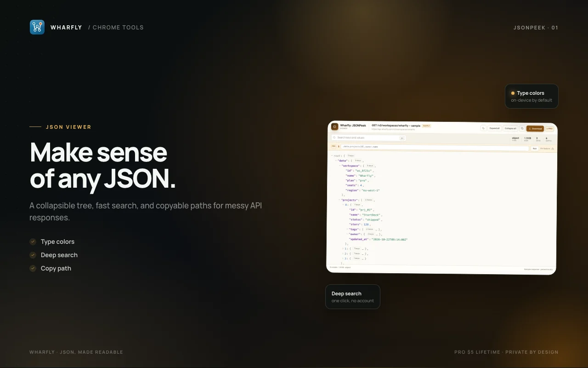Click the "updated_at" timestamp value
The height and width of the screenshot is (368, 588).
[x=390, y=239]
